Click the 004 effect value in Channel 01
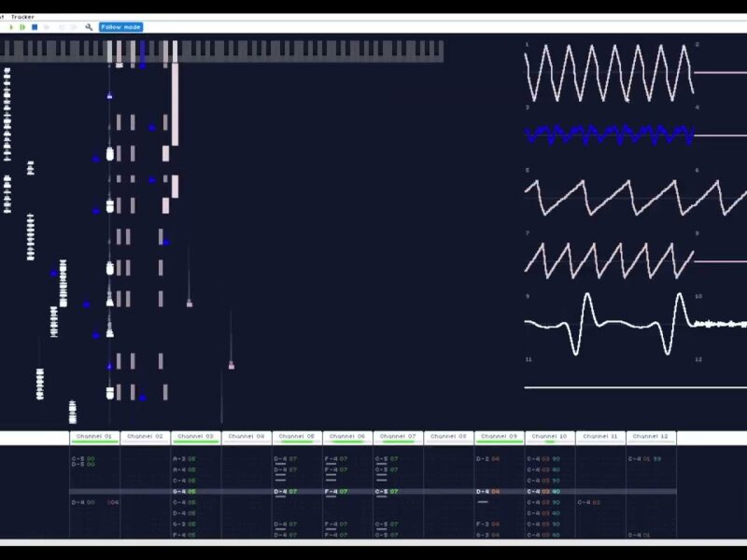 tap(113, 502)
